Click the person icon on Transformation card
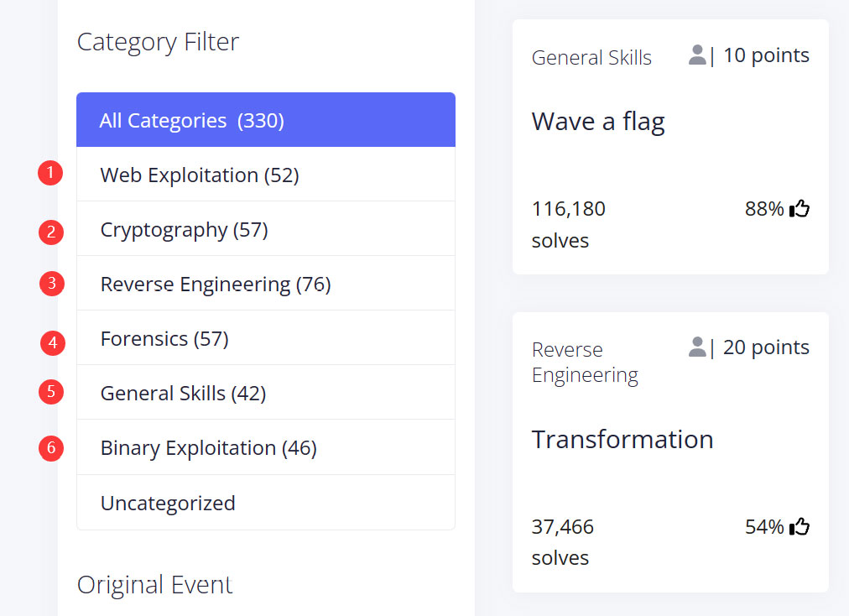This screenshot has height=616, width=849. pyautogui.click(x=697, y=347)
